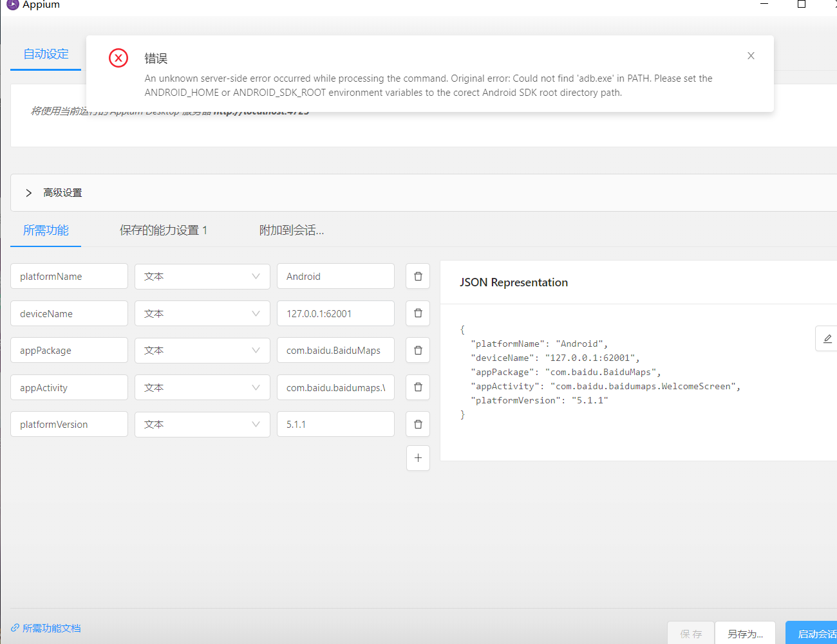837x644 pixels.
Task: Edit the raw JSON representation
Action: (827, 338)
